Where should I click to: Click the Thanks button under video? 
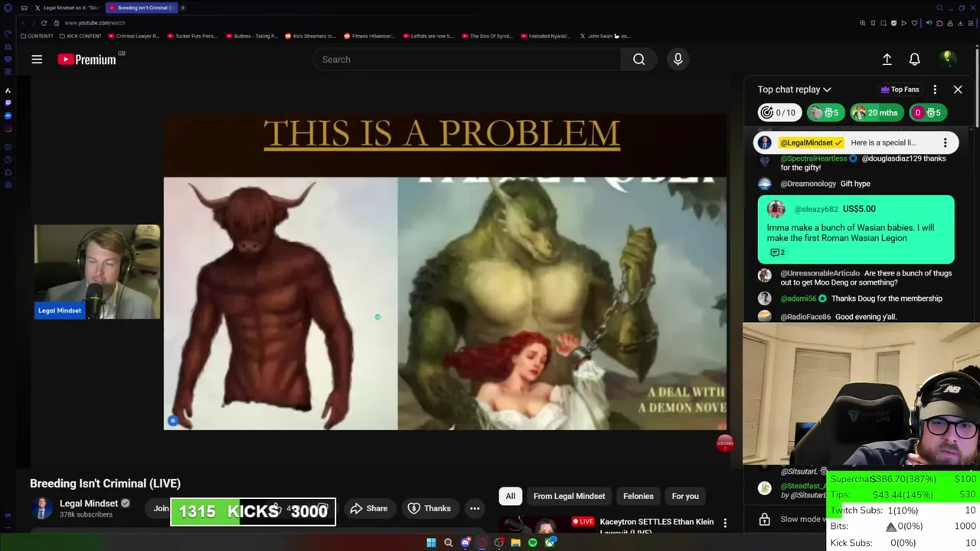point(429,508)
